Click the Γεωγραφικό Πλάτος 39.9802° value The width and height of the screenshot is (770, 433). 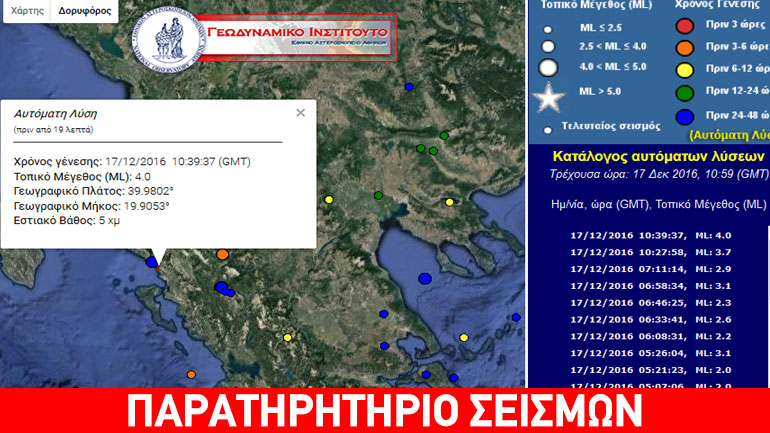coord(151,191)
